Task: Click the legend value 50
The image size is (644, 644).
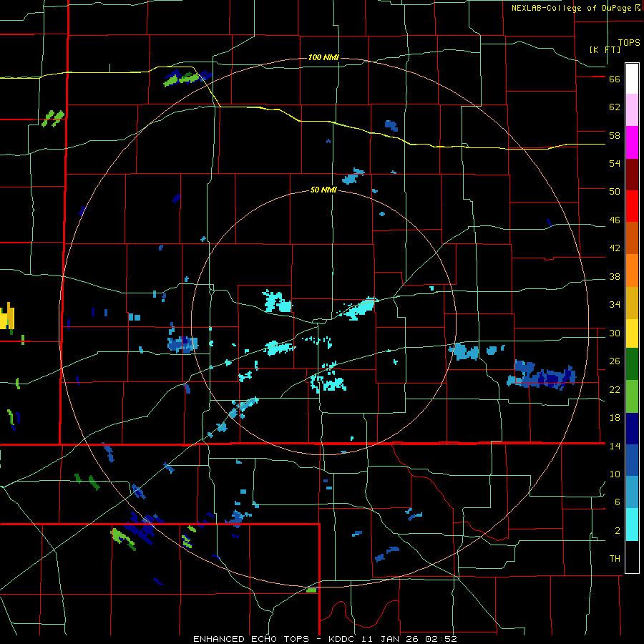Action: coord(615,191)
